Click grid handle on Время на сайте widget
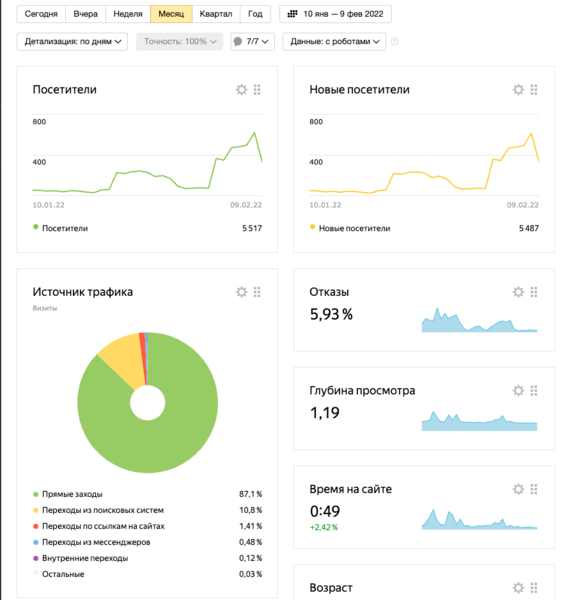Image resolution: width=562 pixels, height=600 pixels. click(534, 489)
